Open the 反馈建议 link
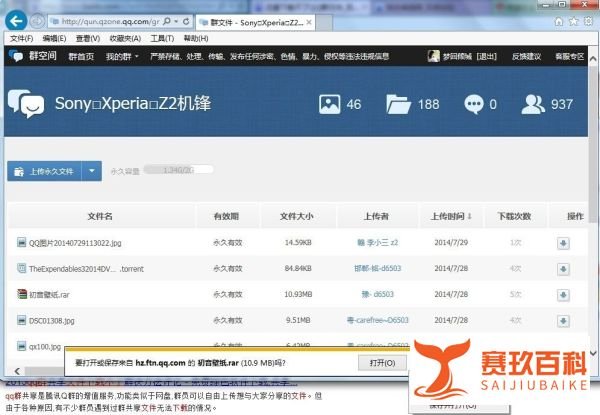This screenshot has height=415, width=600. point(527,57)
